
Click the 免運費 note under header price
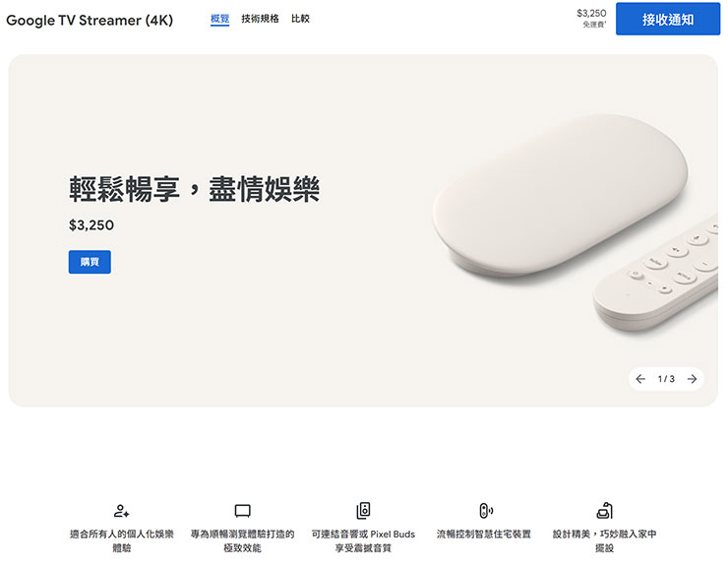(x=593, y=25)
